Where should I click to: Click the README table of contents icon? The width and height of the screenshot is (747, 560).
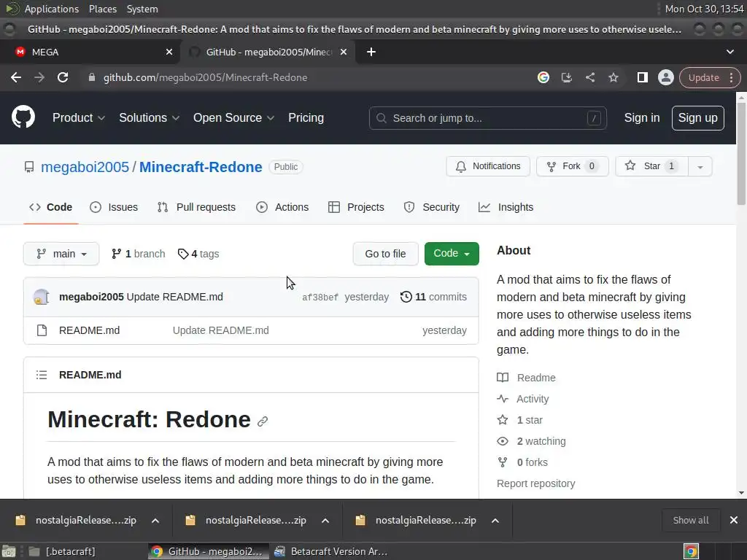coord(42,375)
